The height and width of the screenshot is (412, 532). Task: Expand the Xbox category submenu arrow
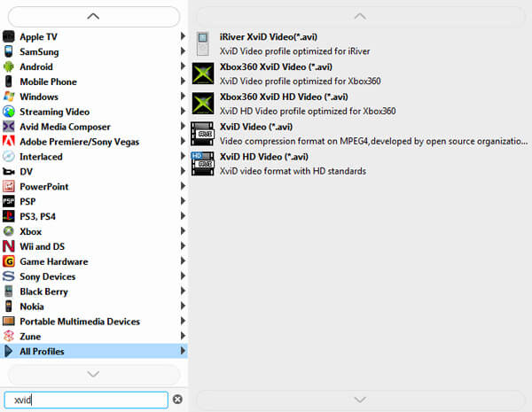(x=183, y=231)
